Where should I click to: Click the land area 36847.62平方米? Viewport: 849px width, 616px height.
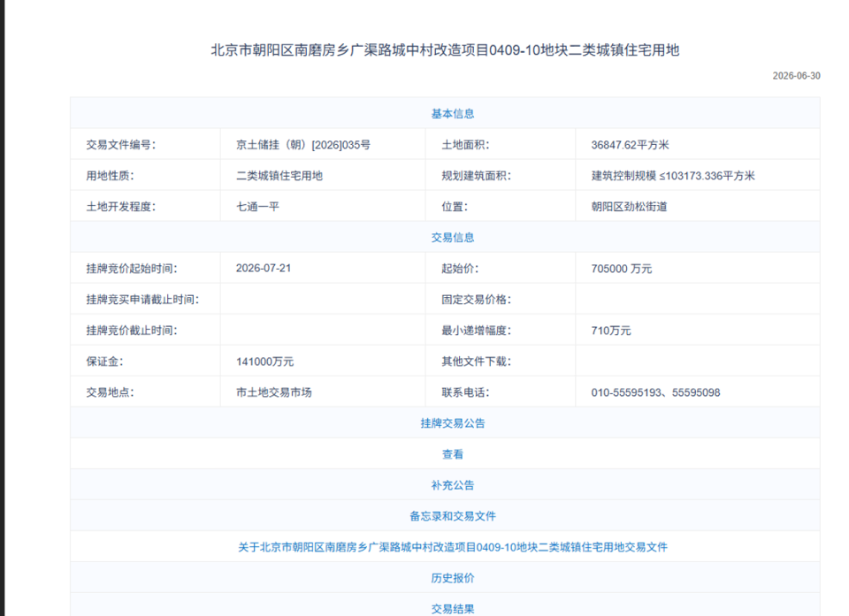click(x=631, y=145)
